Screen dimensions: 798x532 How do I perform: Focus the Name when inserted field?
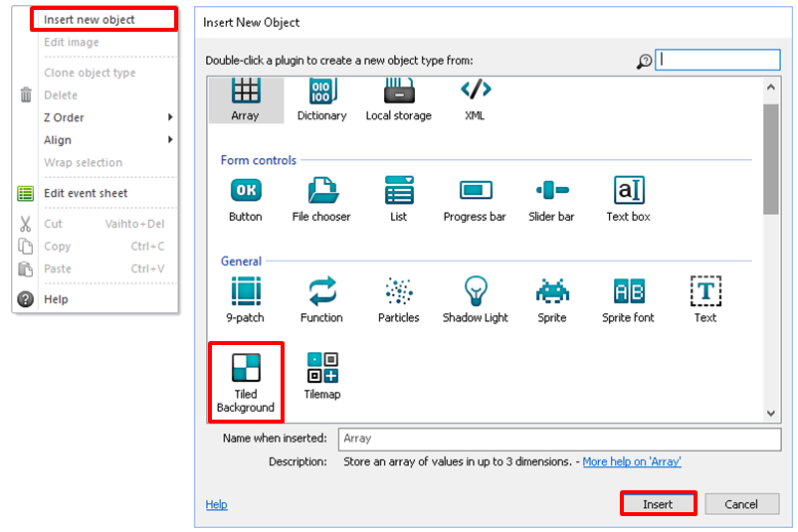(x=557, y=438)
